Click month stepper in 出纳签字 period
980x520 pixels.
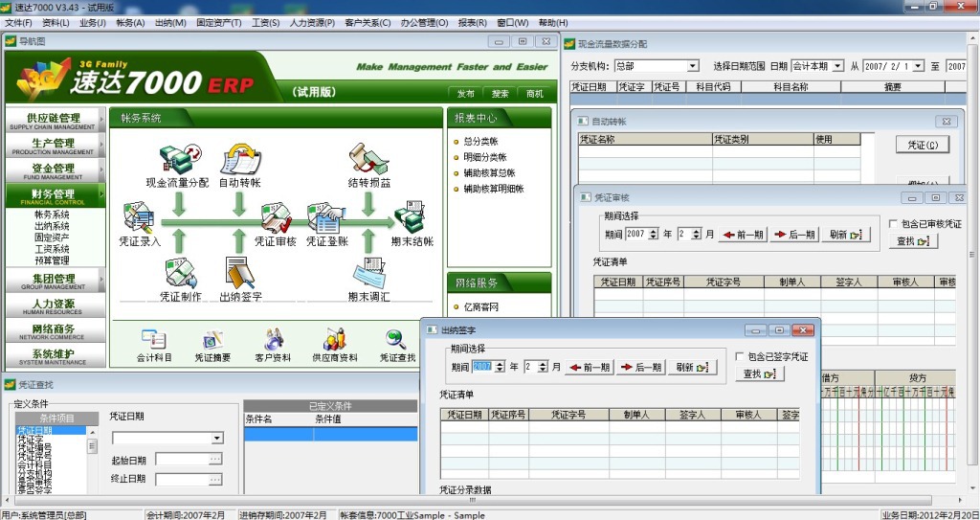543,367
